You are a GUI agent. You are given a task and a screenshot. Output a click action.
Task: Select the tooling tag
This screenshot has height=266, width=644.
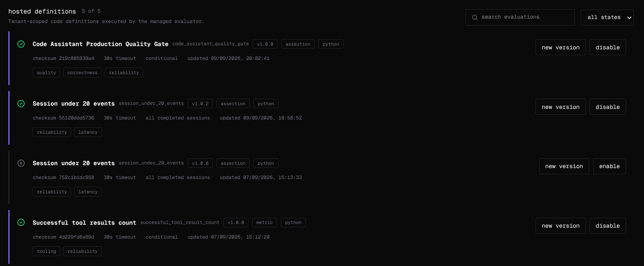(x=46, y=251)
